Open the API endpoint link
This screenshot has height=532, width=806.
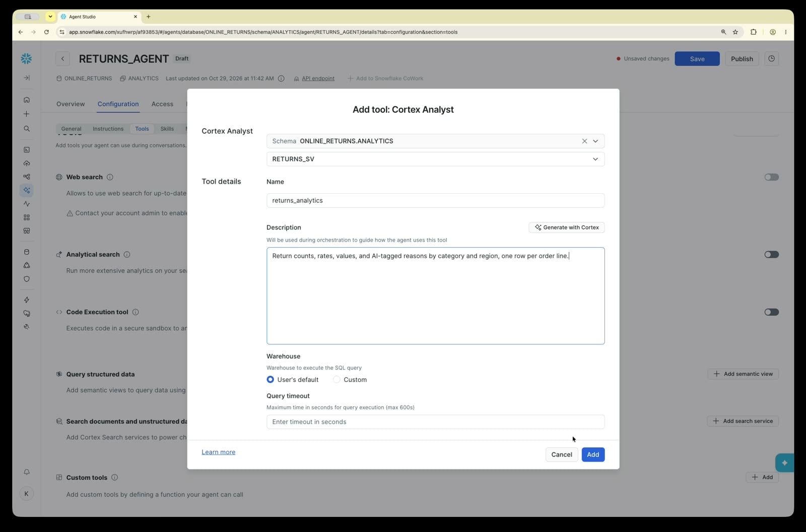[x=318, y=79]
